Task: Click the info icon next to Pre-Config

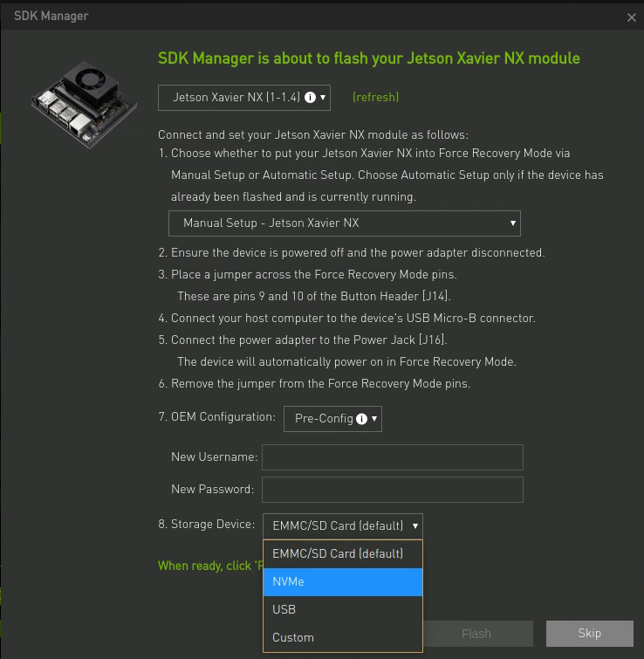Action: click(361, 419)
